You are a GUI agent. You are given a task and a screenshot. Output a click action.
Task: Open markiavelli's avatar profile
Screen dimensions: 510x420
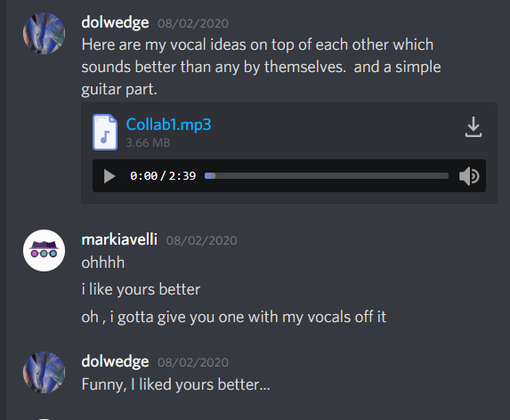click(44, 250)
